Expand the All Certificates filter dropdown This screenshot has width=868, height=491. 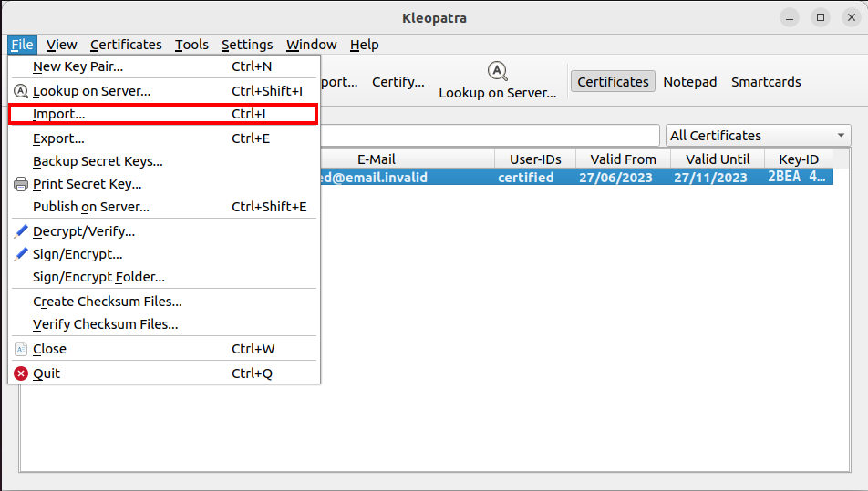tap(758, 136)
